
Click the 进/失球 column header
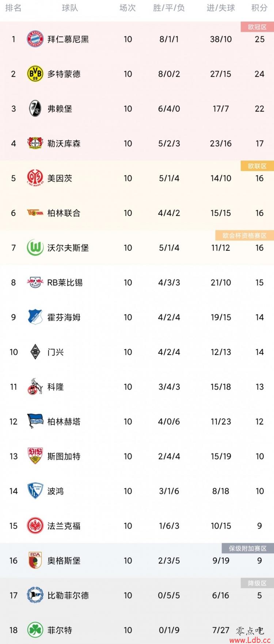coord(221,8)
